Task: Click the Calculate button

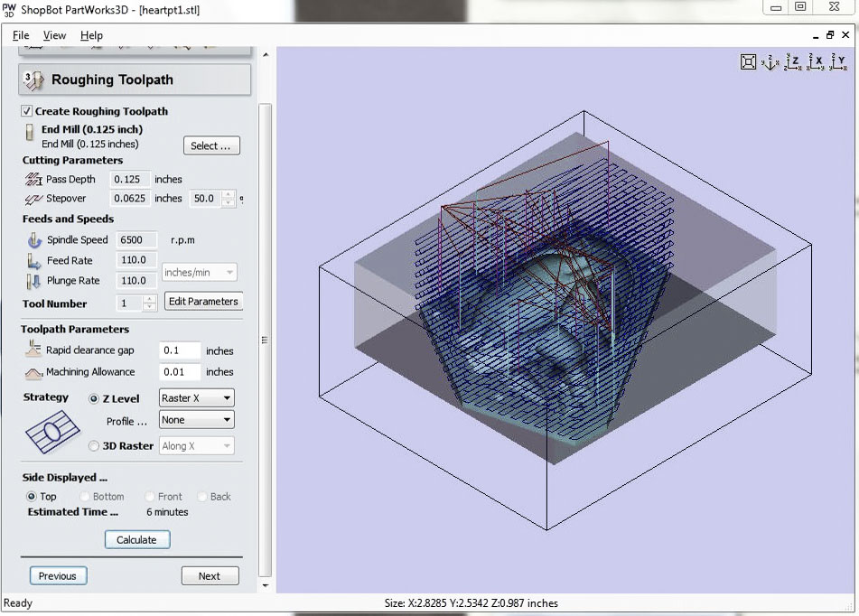Action: 137,540
